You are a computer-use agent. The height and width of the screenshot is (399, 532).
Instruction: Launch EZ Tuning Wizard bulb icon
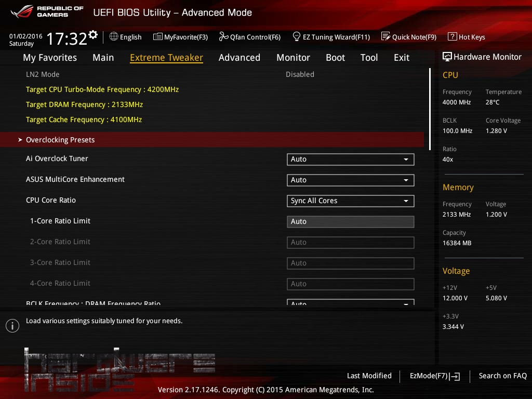tap(297, 36)
